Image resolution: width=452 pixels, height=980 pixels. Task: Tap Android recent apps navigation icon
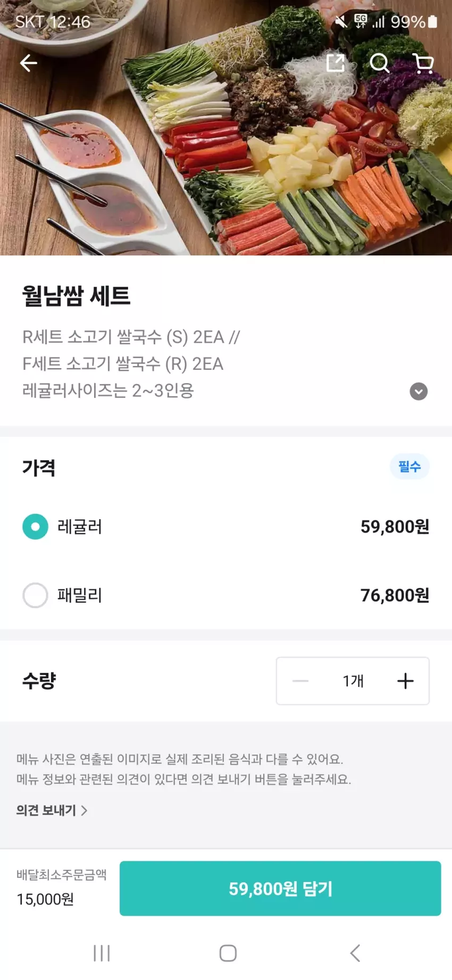click(x=102, y=952)
